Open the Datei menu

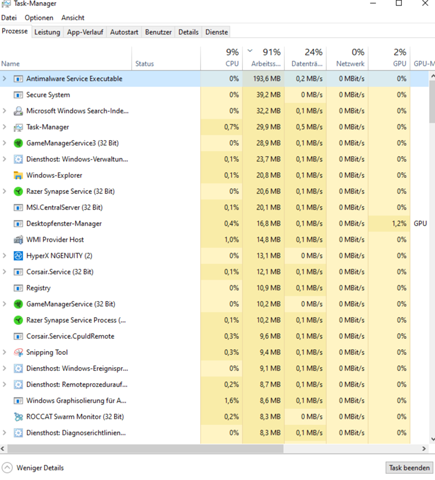coord(9,18)
